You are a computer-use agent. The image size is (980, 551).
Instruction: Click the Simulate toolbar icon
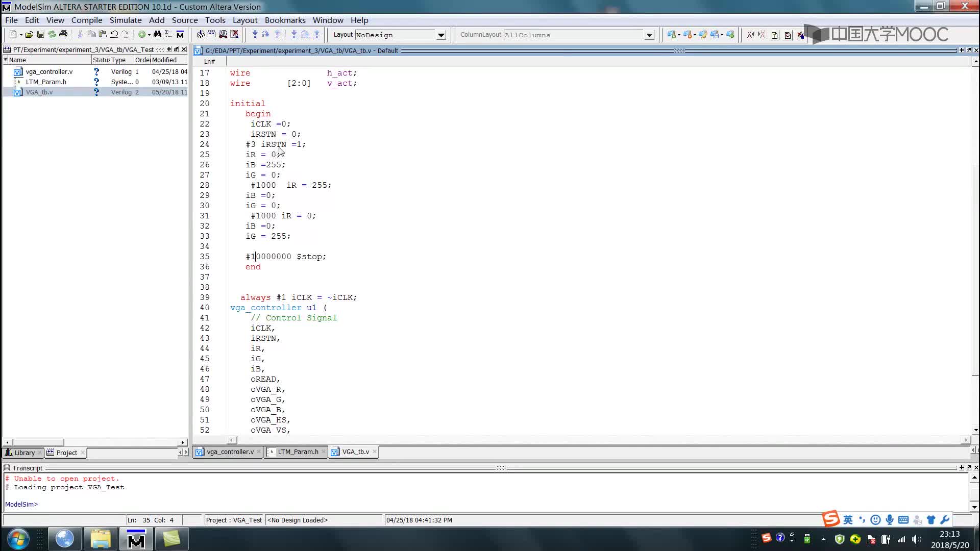coord(223,34)
